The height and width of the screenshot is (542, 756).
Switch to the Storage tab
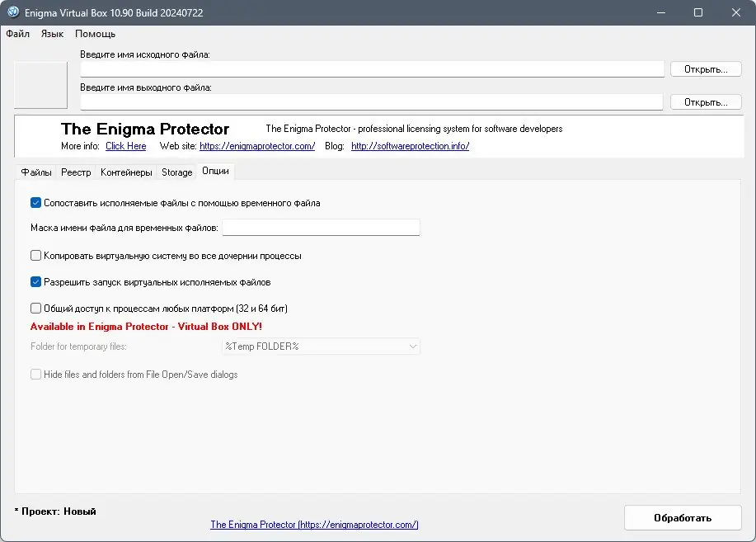tap(177, 172)
